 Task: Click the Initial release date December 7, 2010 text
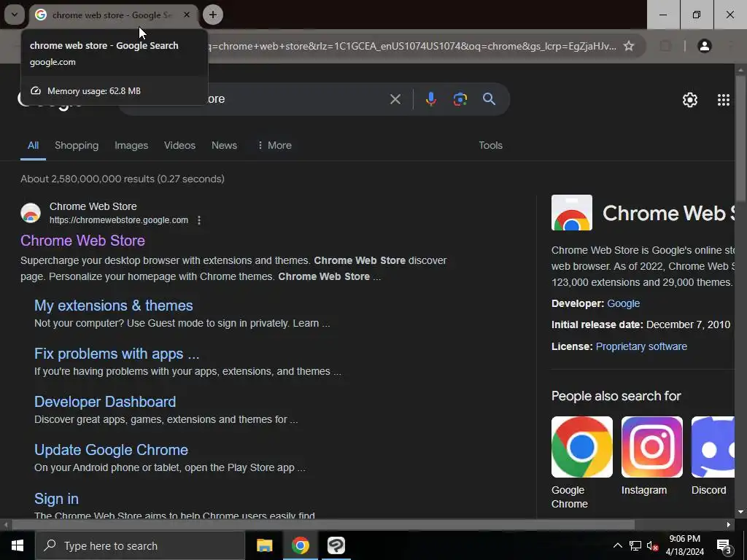(x=640, y=324)
